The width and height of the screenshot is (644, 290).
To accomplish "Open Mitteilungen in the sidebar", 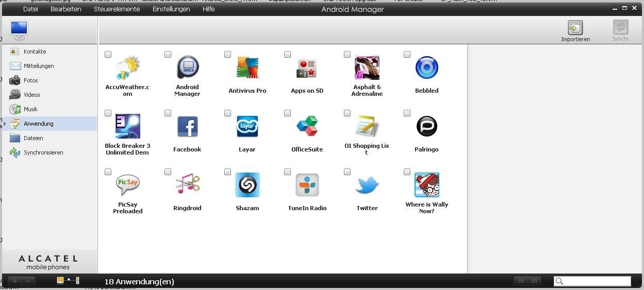I will pyautogui.click(x=49, y=66).
